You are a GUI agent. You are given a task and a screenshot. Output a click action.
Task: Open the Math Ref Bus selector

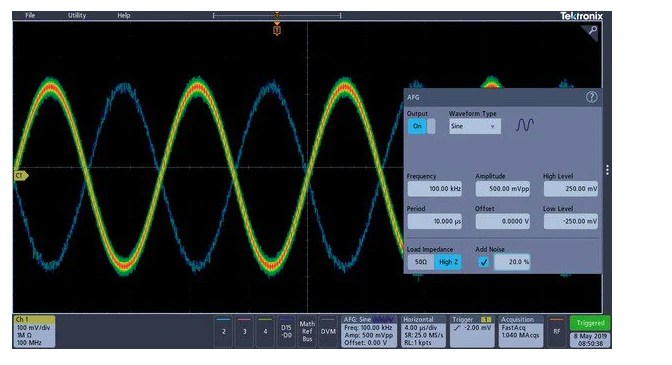[x=307, y=331]
